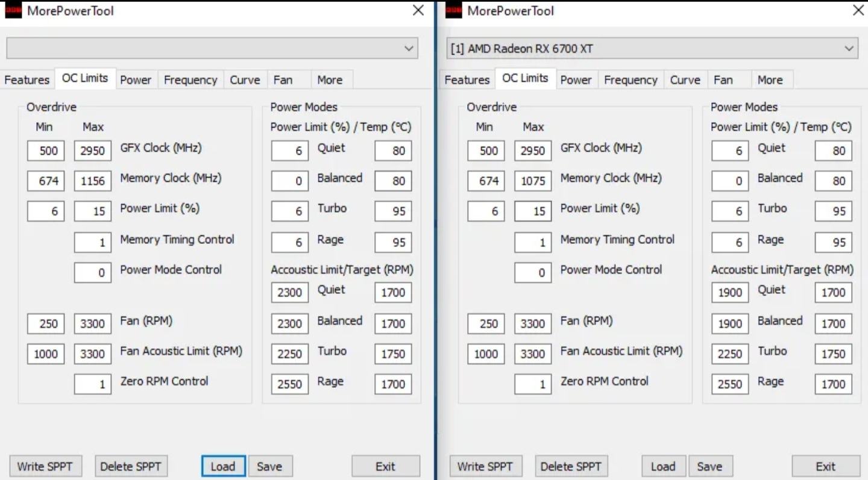This screenshot has width=868, height=480.
Task: Click Memory Clock max field showing 1075
Action: tap(533, 181)
